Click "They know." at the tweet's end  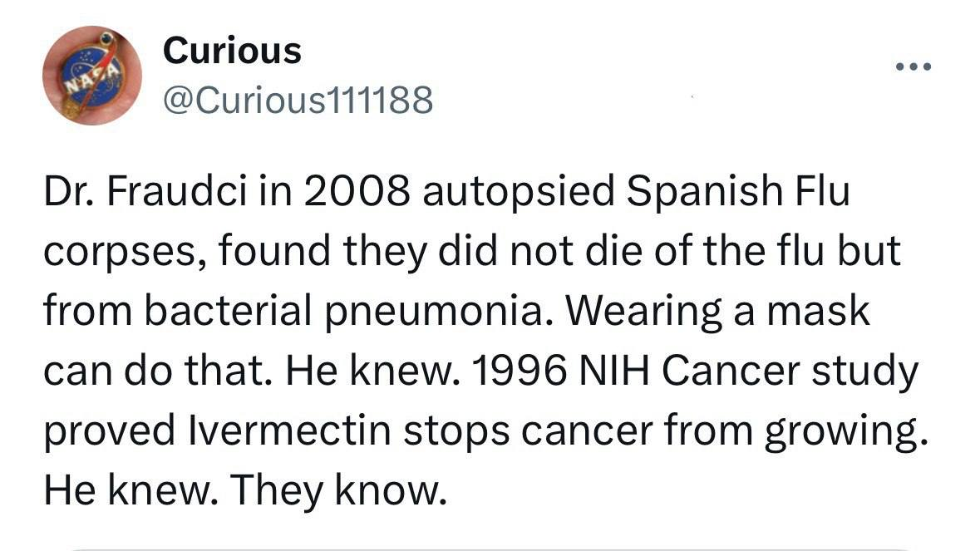[339, 490]
